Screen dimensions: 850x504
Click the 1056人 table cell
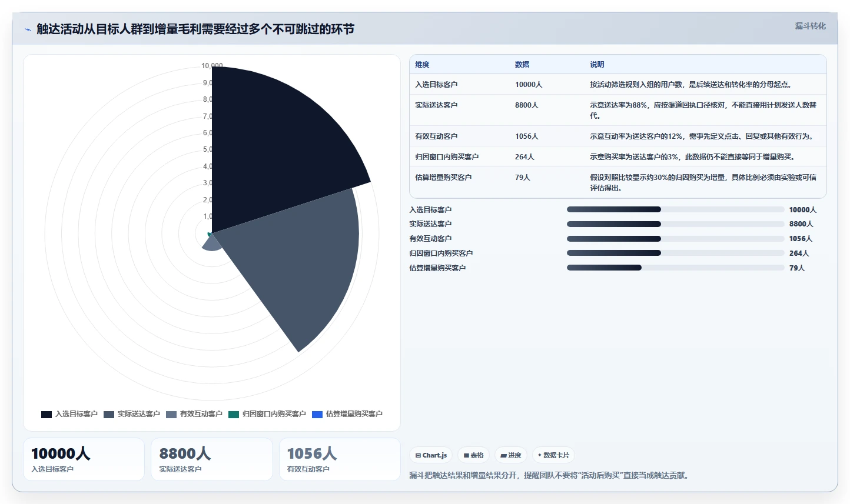pos(527,136)
